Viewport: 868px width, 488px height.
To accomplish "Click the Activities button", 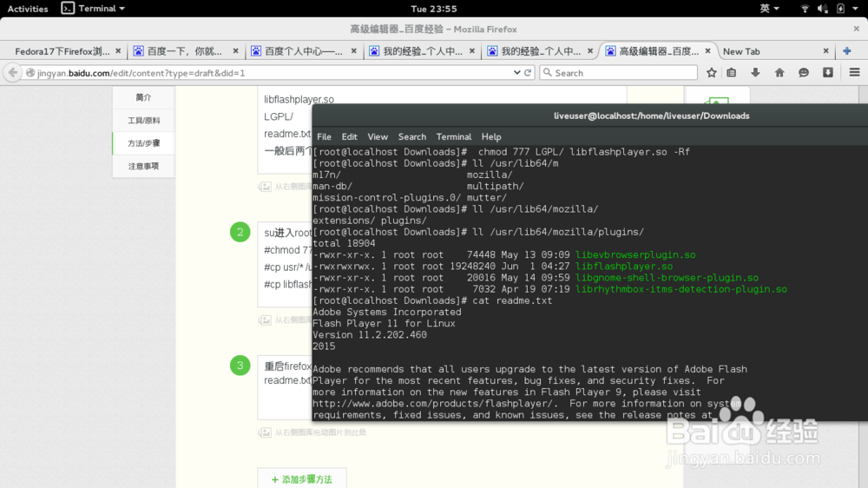I will [28, 9].
